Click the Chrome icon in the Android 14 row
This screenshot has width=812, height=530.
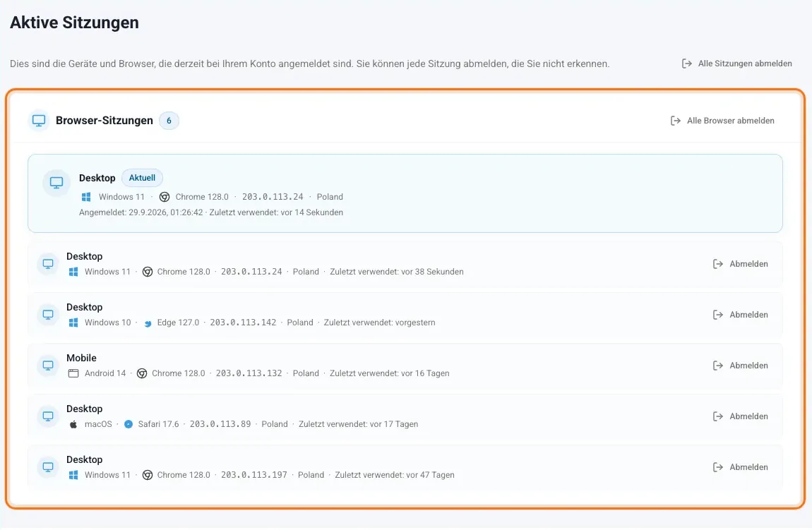pos(142,373)
